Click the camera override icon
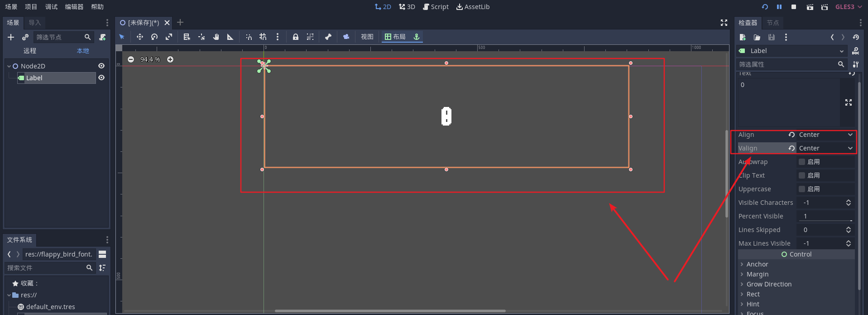 [x=346, y=37]
